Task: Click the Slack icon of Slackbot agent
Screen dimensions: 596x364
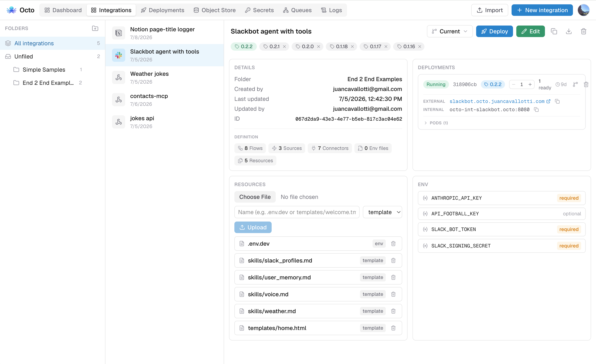Action: click(x=119, y=55)
